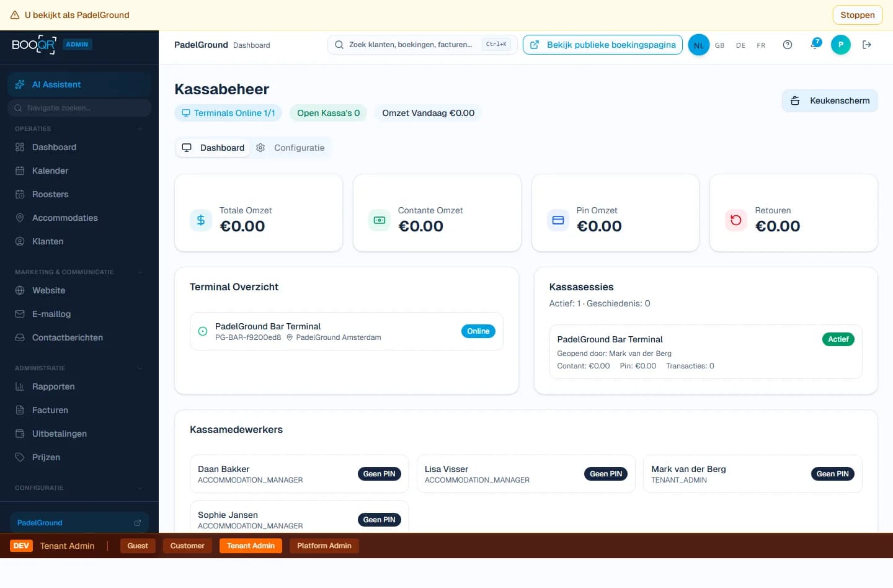Click Bekijk publieke boekingspagina button
The image size is (893, 588).
(x=603, y=45)
